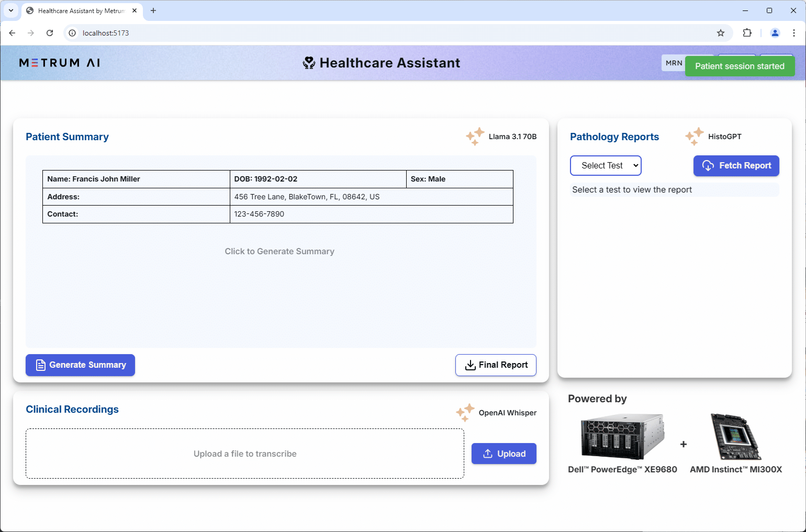The width and height of the screenshot is (806, 532).
Task: Click the Clinical Recordings heading
Action: click(x=72, y=410)
